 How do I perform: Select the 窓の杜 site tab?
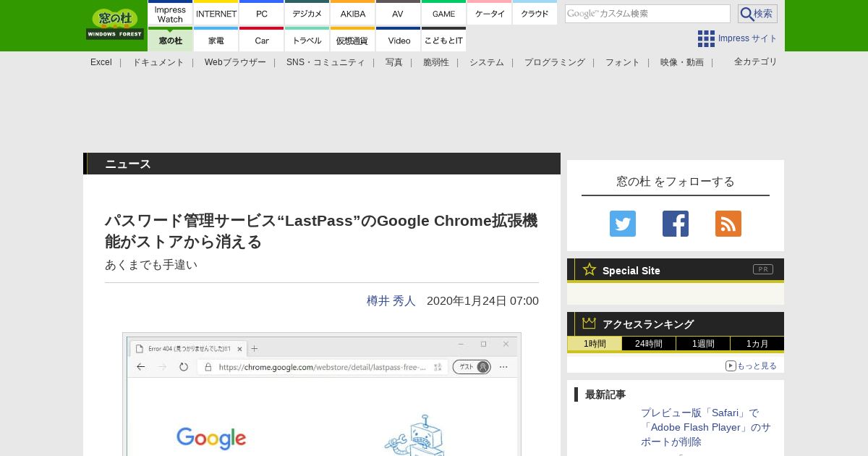point(170,40)
